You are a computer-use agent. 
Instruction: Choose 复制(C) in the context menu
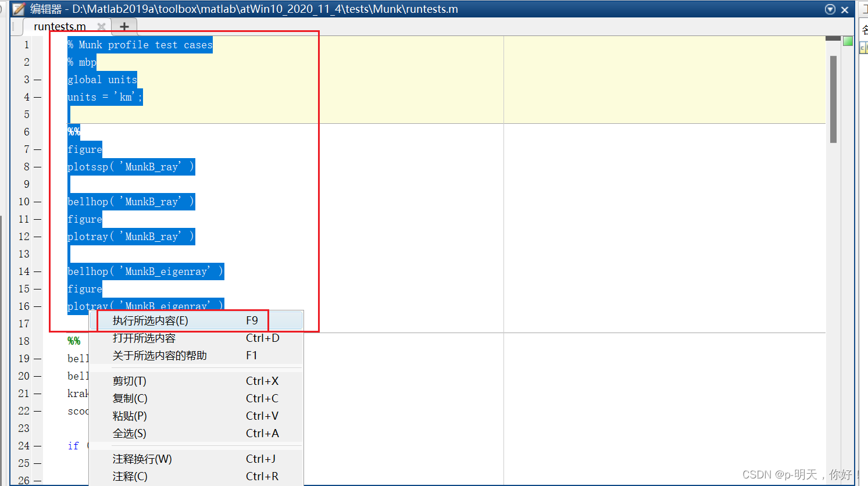click(x=196, y=399)
